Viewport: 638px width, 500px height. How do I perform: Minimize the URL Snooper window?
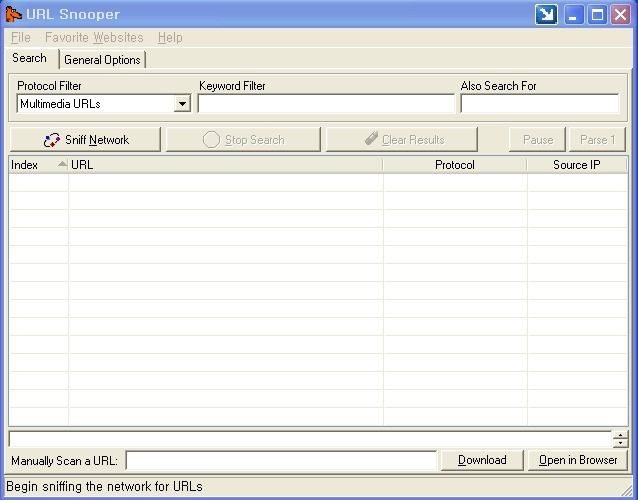point(573,15)
